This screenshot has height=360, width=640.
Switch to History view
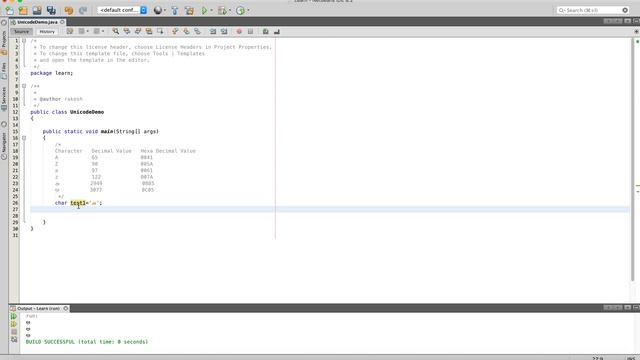click(47, 31)
